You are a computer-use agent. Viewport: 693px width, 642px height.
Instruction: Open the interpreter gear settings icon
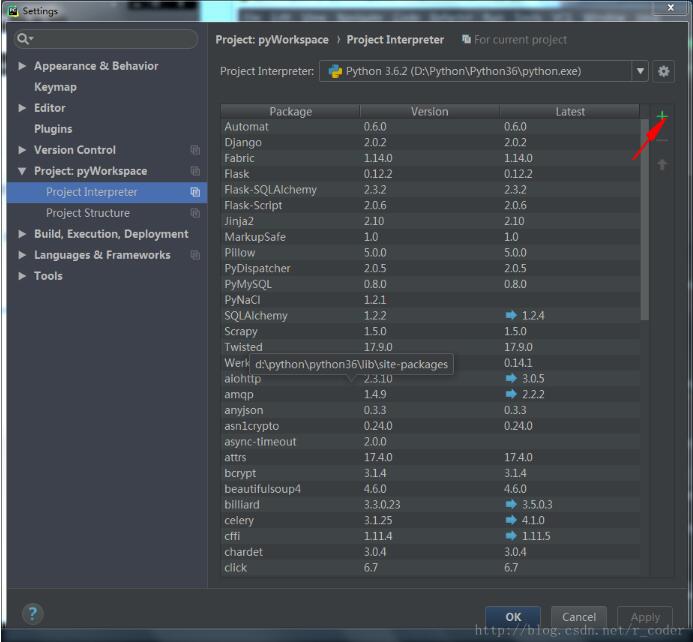663,71
